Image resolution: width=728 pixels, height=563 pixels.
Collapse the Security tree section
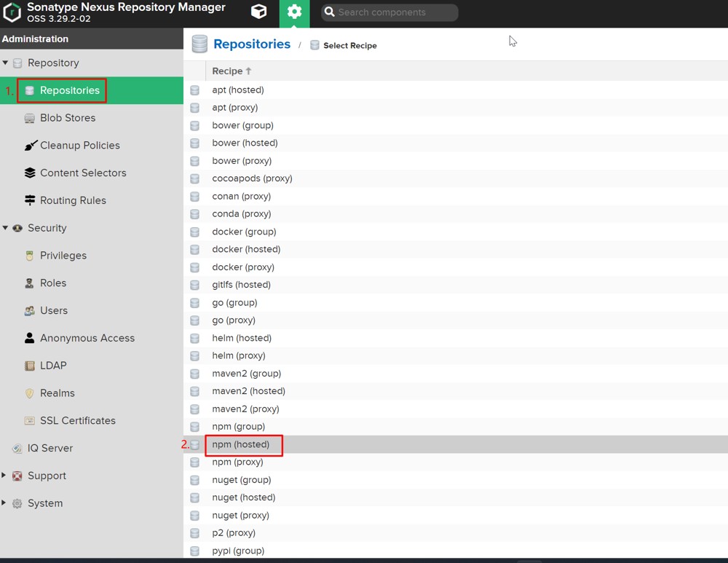5,228
